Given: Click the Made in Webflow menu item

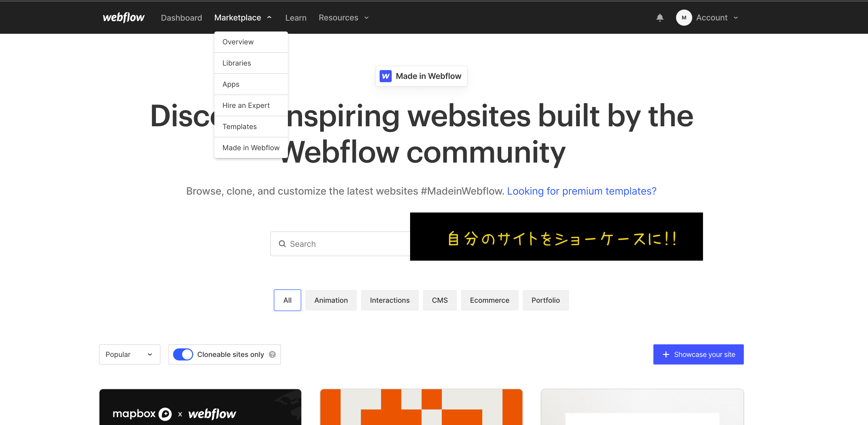Looking at the screenshot, I should [251, 147].
